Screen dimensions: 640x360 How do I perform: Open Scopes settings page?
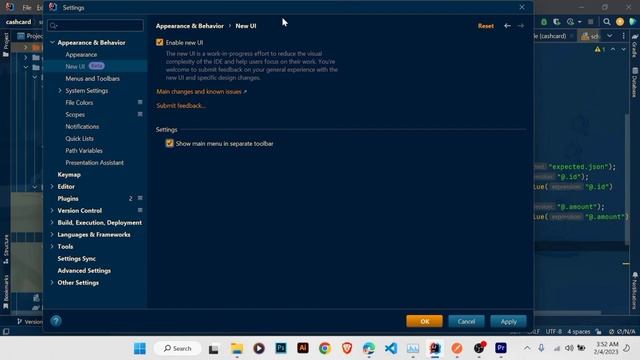point(75,115)
